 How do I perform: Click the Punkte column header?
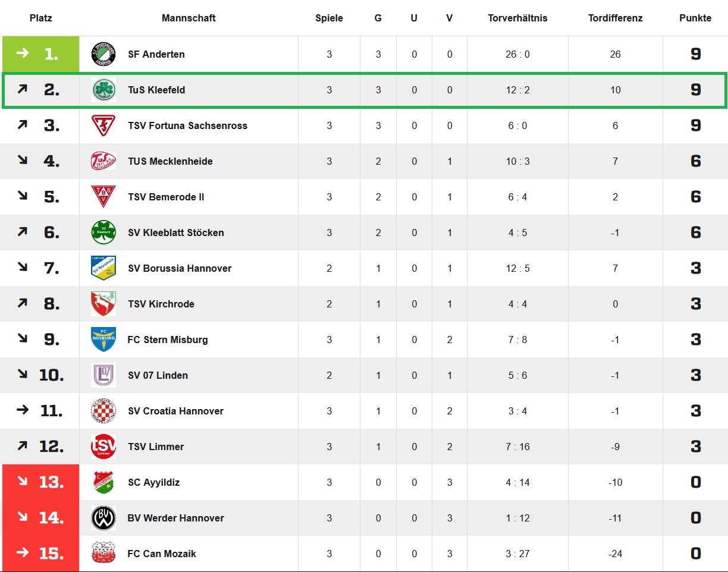(x=695, y=18)
